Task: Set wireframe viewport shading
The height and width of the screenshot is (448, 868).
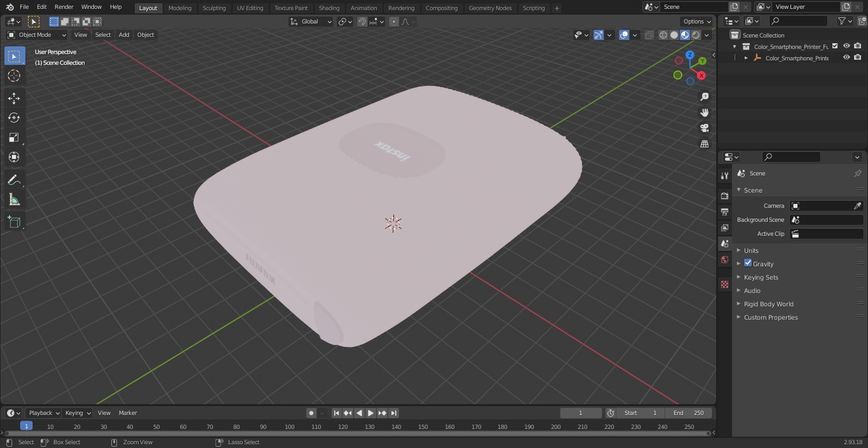Action: coord(663,35)
